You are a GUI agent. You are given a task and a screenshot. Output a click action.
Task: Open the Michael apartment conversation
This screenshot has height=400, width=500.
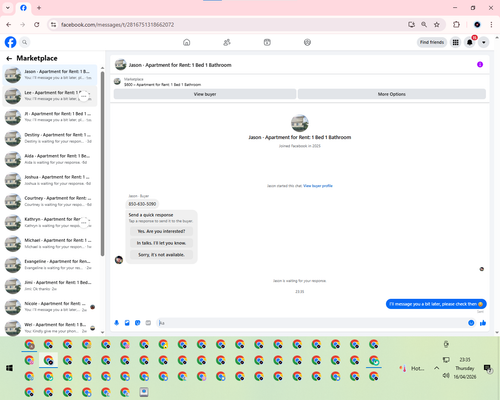coord(50,243)
